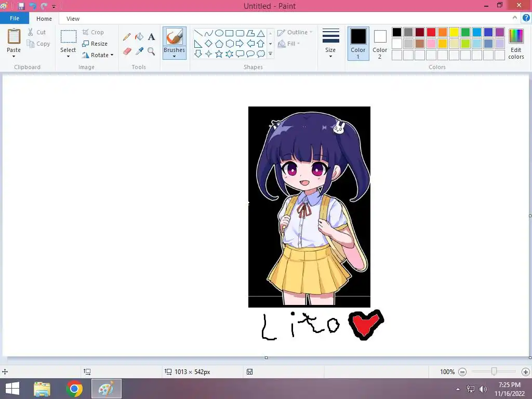Choose the Rounded rectangle shape
532x399 pixels.
coord(240,33)
